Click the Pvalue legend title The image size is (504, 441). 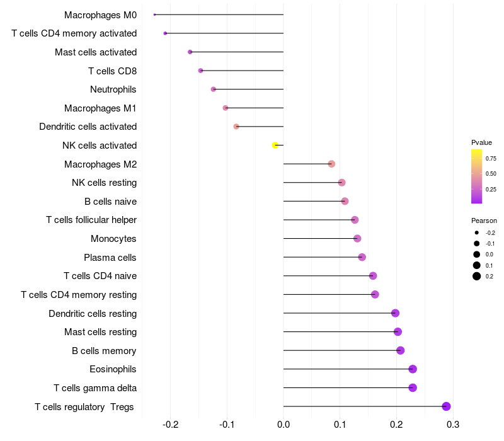481,142
